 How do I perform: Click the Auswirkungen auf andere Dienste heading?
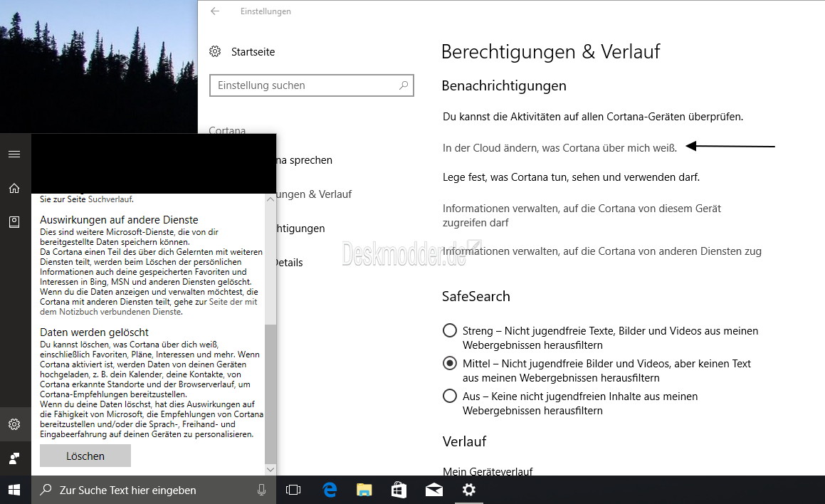pos(119,220)
